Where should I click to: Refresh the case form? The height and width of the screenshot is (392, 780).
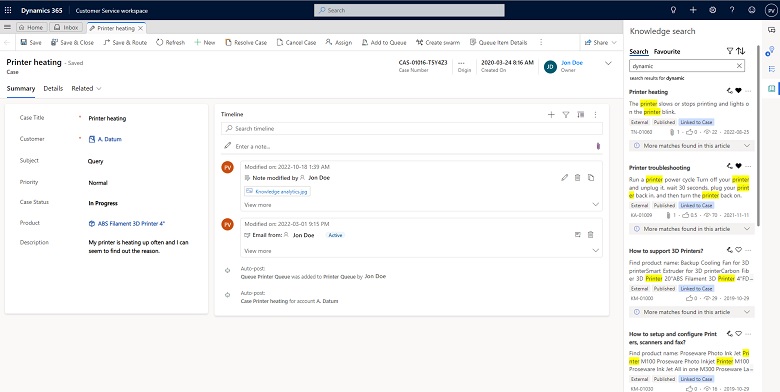click(171, 43)
